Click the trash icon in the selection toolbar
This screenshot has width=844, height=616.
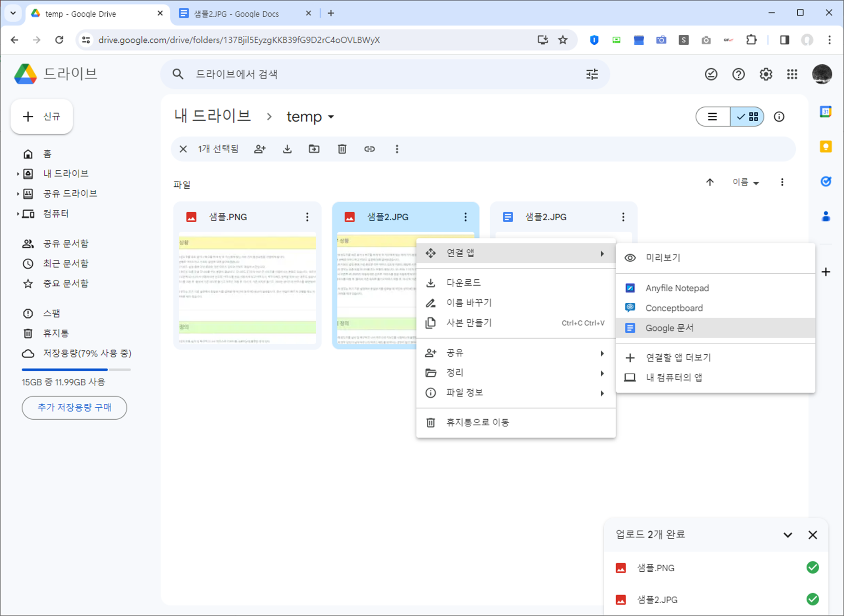342,149
